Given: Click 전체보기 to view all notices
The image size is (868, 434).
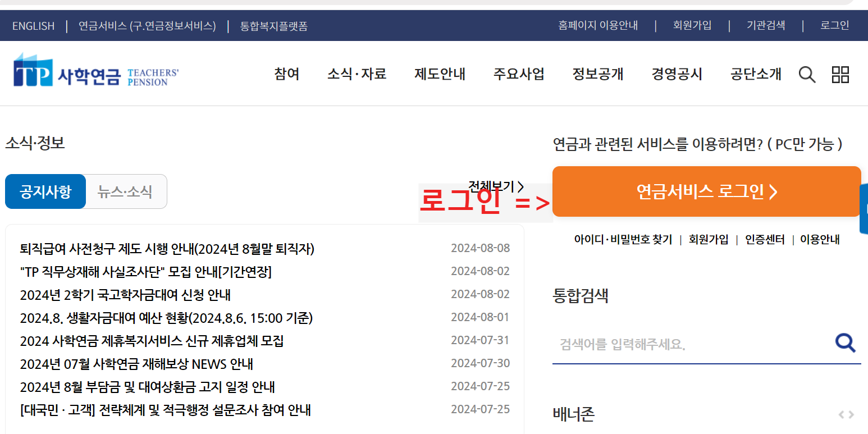Looking at the screenshot, I should pos(496,186).
